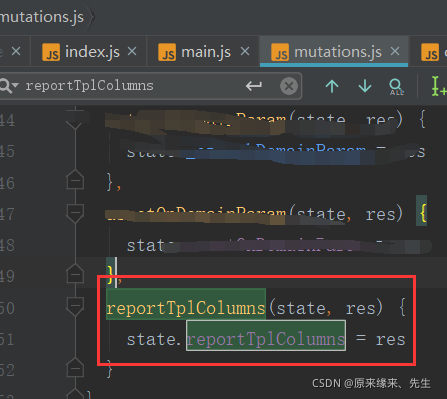Collapse the function at line 47 fold marker
Screen dimensions: 447x399
[75, 213]
